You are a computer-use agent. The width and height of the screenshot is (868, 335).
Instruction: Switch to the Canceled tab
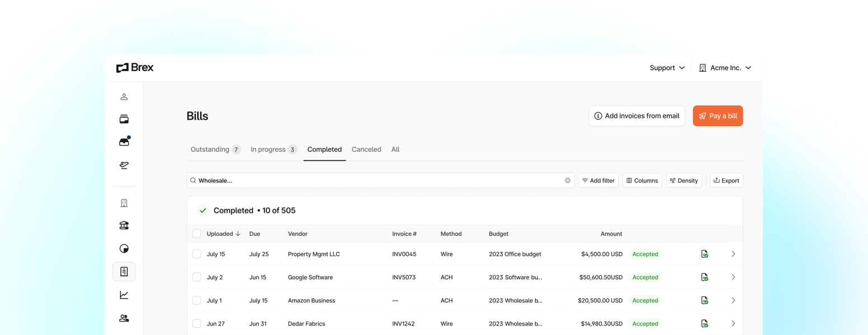366,150
